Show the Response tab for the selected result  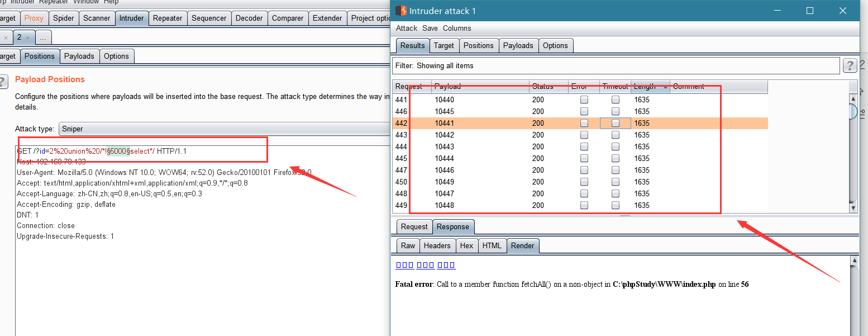(453, 226)
